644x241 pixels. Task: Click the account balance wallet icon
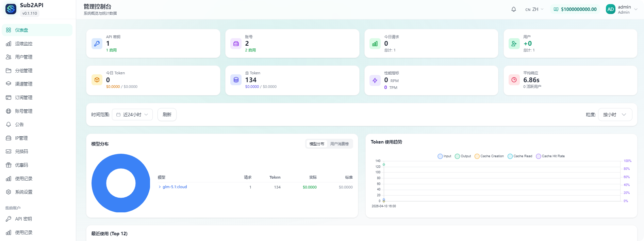tap(556, 10)
